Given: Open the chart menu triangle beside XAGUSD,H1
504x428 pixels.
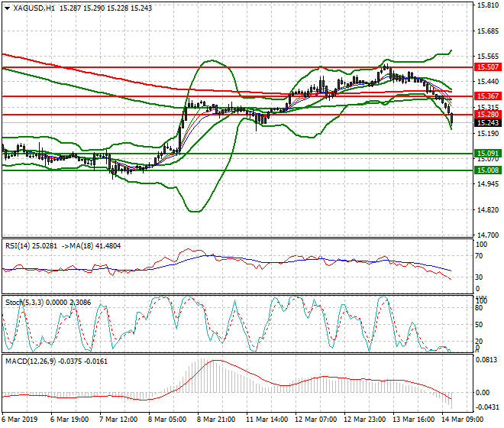Looking at the screenshot, I should click(x=7, y=8).
